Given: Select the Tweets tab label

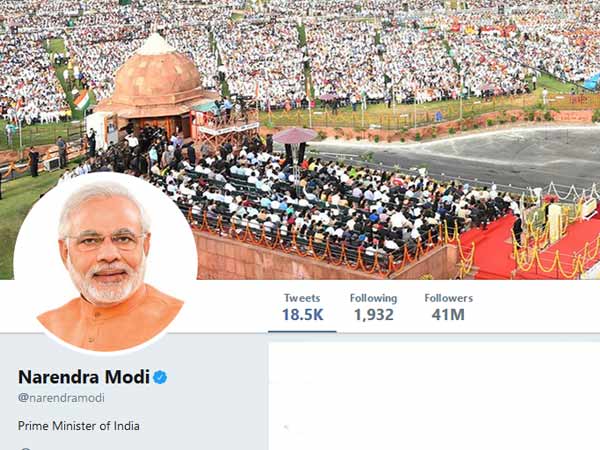Looking at the screenshot, I should 302,298.
